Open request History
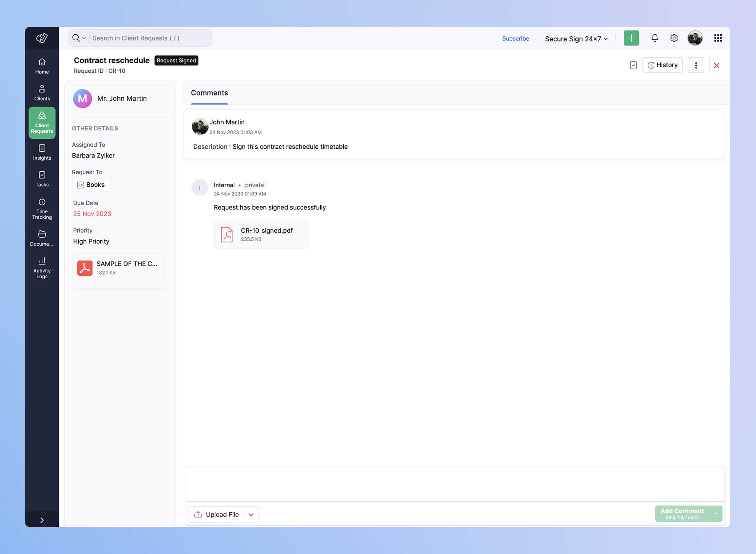Image resolution: width=756 pixels, height=554 pixels. click(662, 65)
